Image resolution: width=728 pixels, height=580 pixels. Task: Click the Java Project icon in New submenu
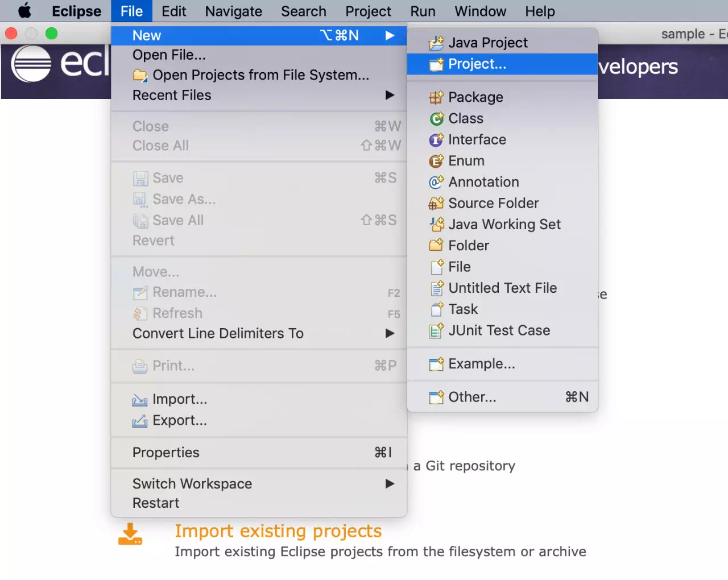pyautogui.click(x=436, y=43)
